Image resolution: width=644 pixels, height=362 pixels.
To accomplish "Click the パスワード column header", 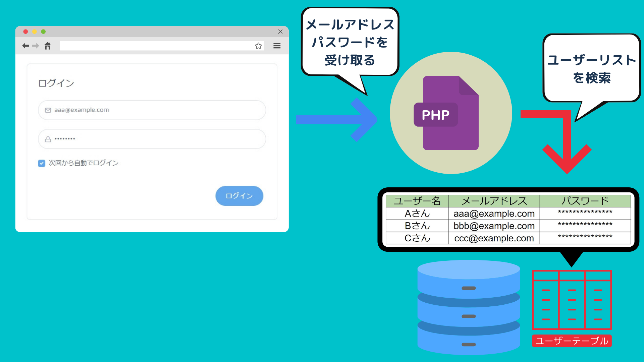I will pos(585,201).
